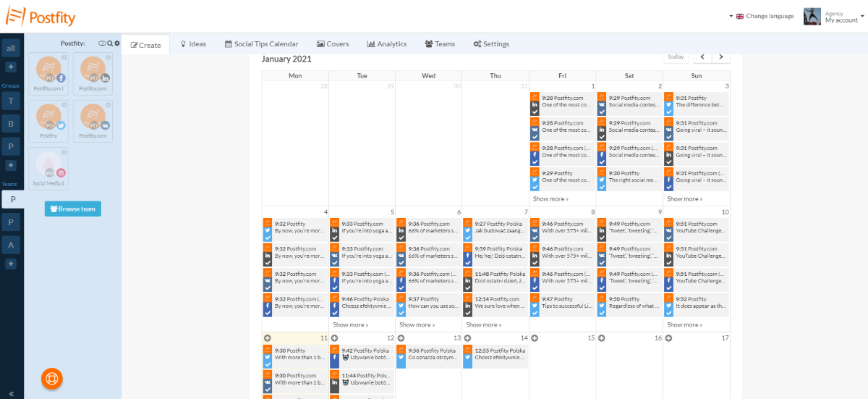The image size is (868, 399).
Task: Switch to the Create tab
Action: (x=145, y=45)
